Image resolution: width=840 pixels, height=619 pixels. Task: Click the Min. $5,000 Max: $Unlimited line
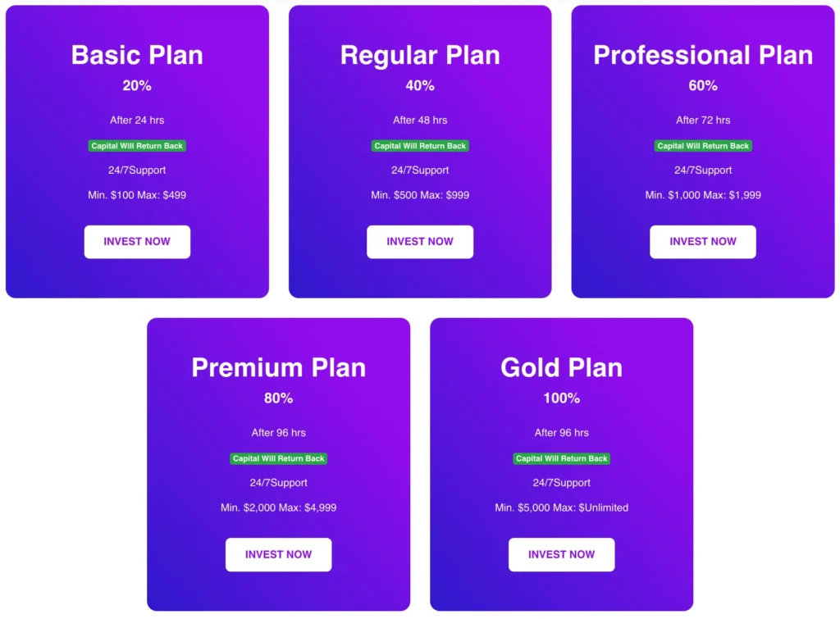click(x=561, y=507)
